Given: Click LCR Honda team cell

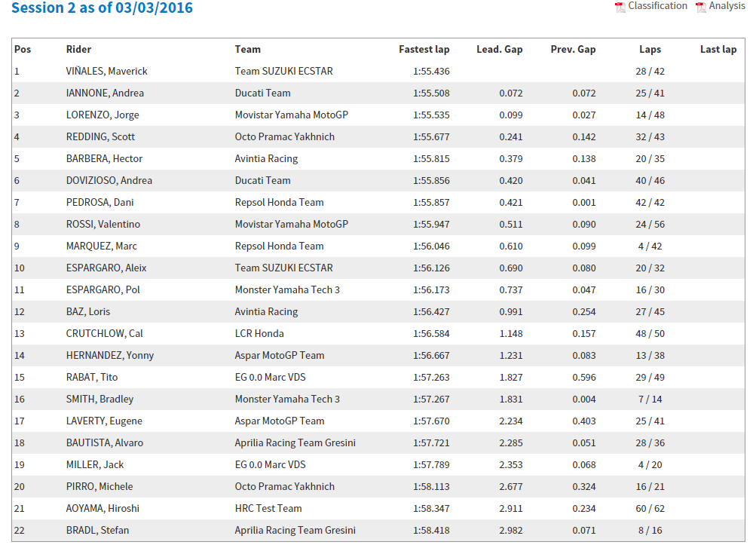Looking at the screenshot, I should (x=259, y=334).
